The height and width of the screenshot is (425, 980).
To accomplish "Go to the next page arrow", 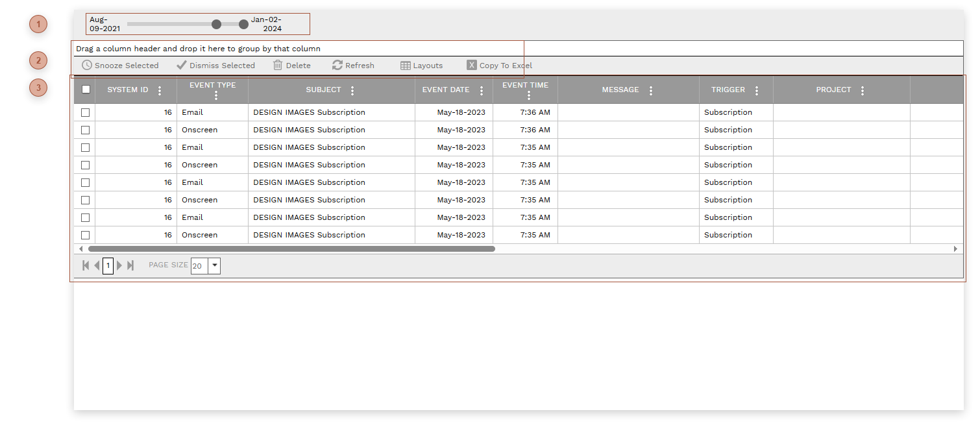I will tap(119, 265).
